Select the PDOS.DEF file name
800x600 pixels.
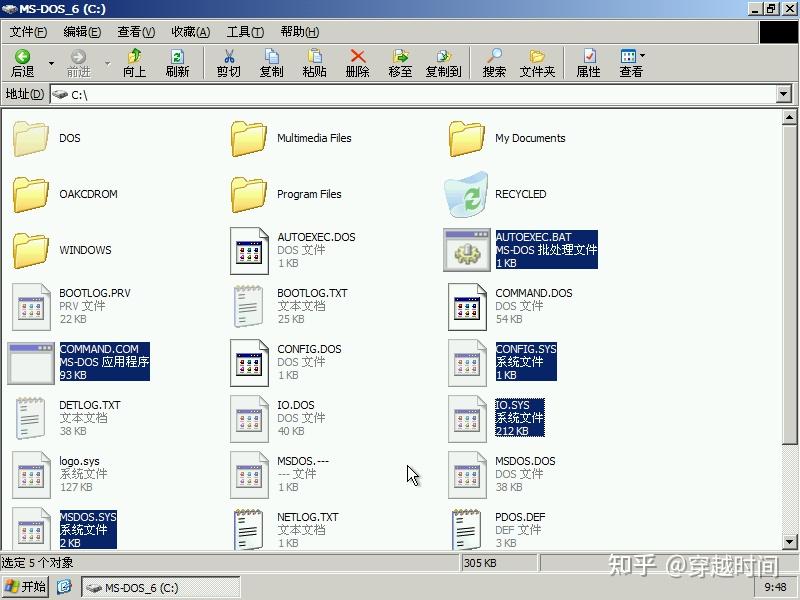(x=520, y=517)
